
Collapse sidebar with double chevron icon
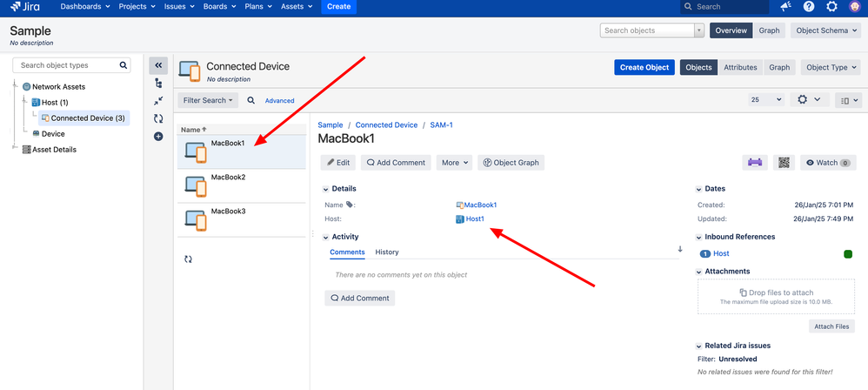point(158,65)
